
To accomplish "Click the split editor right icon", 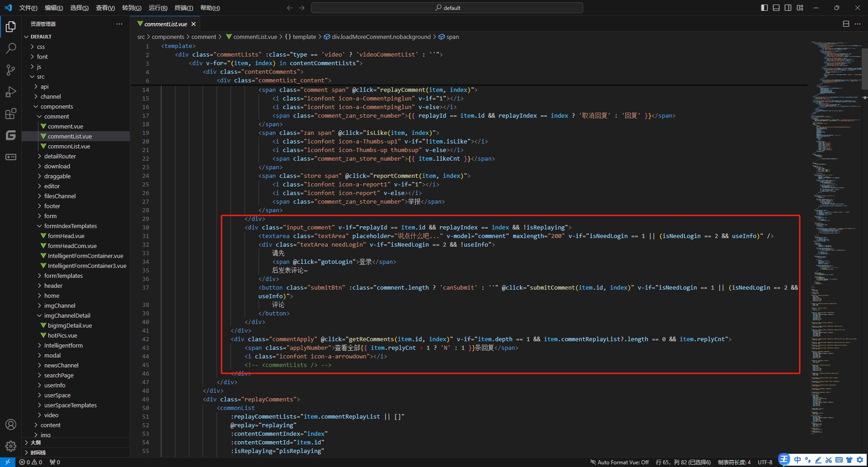I will [846, 24].
